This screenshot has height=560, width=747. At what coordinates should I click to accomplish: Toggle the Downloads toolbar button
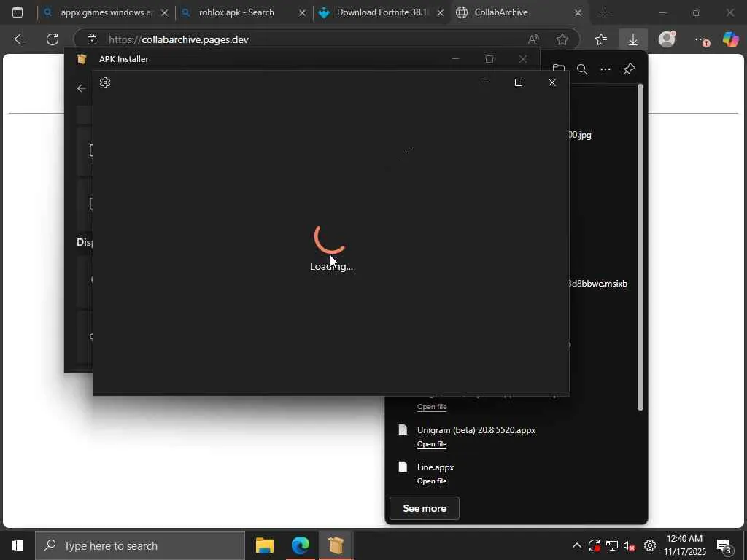(x=633, y=39)
